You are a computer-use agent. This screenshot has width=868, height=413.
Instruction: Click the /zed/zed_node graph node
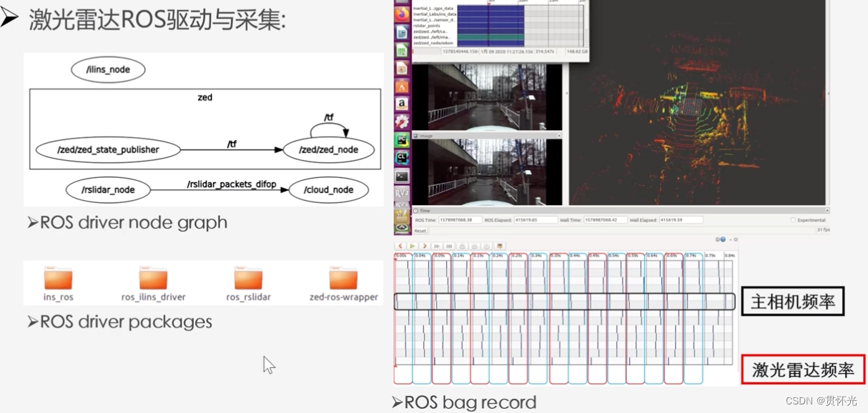329,150
